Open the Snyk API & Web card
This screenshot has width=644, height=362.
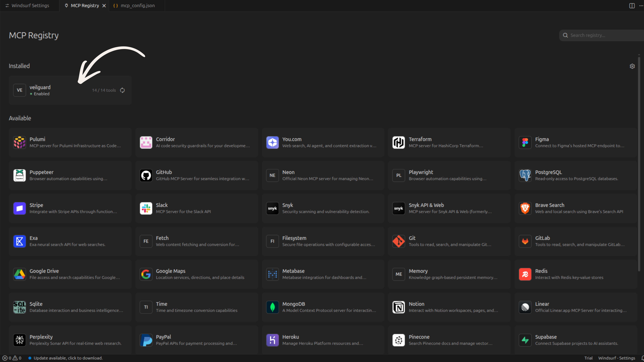[449, 208]
